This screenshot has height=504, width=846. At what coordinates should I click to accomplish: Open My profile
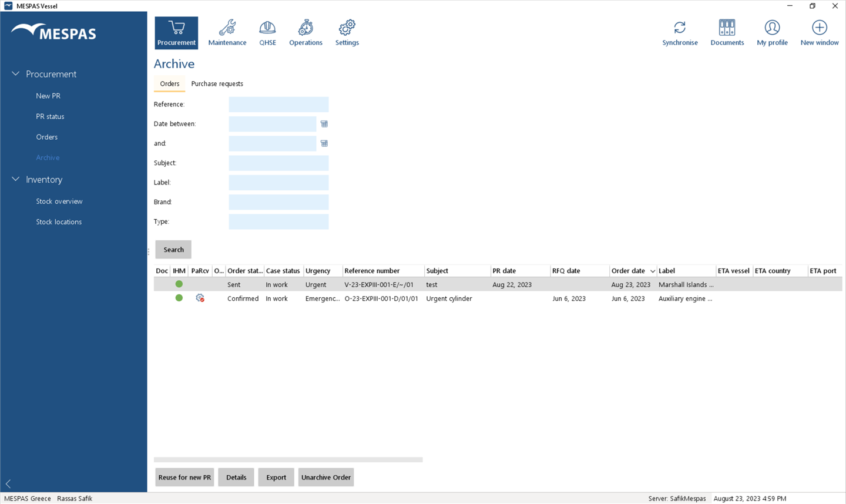click(x=772, y=33)
